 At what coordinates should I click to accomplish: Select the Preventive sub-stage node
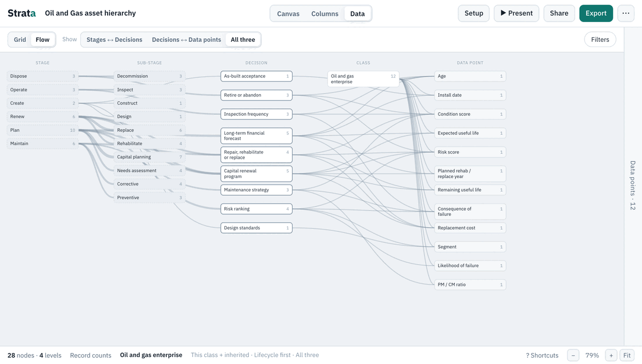(x=149, y=197)
